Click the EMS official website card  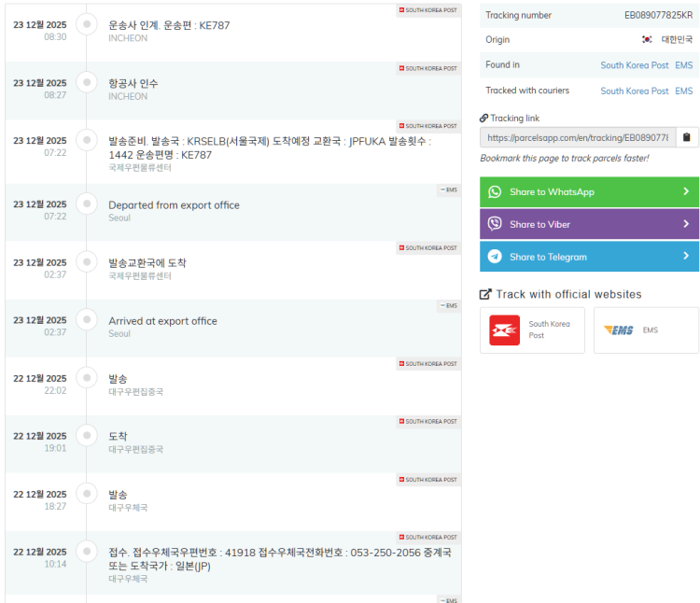[646, 330]
